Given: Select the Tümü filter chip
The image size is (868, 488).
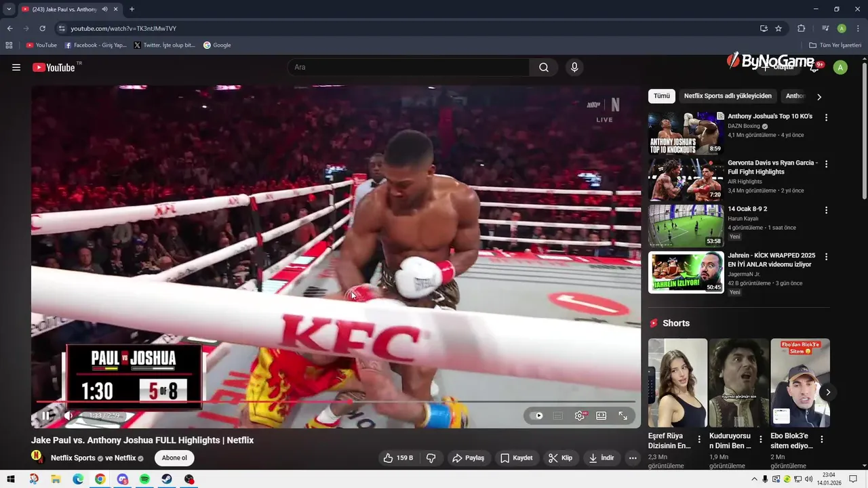Looking at the screenshot, I should pos(662,96).
